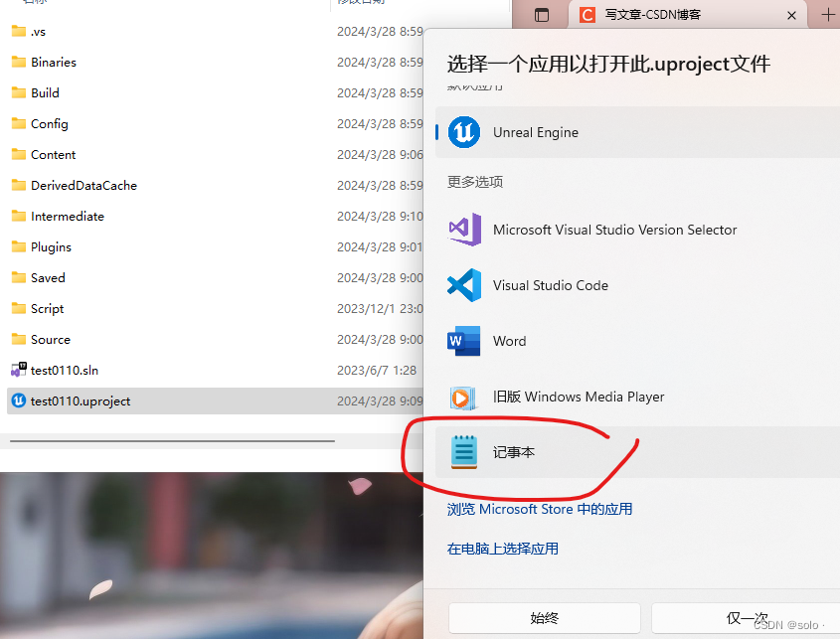This screenshot has height=639, width=840.
Task: Choose 旧版 Windows Media Player option
Action: click(637, 397)
